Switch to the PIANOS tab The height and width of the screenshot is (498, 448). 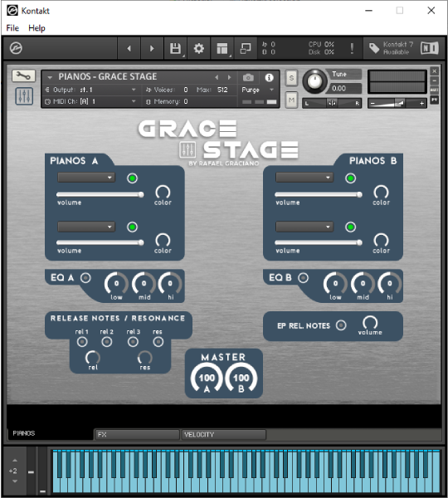[x=50, y=433]
